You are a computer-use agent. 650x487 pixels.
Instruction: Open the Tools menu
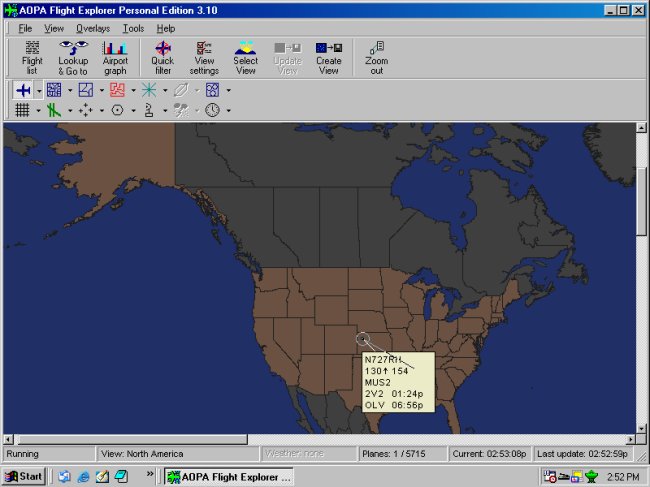133,29
